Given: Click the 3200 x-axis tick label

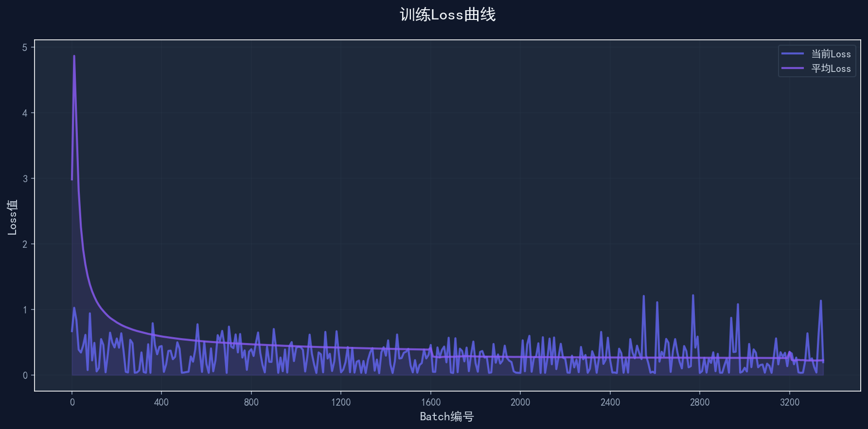Looking at the screenshot, I should [789, 402].
